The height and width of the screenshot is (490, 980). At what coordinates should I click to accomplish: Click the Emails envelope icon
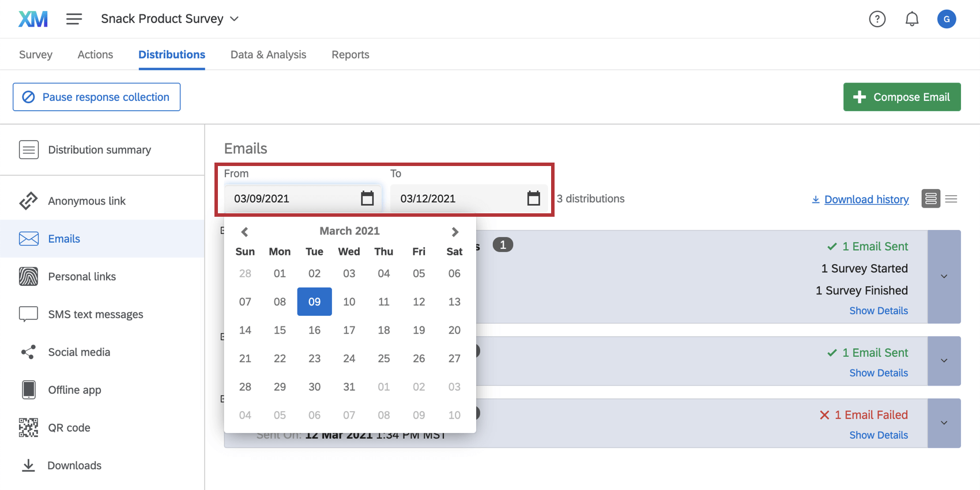[x=28, y=239]
